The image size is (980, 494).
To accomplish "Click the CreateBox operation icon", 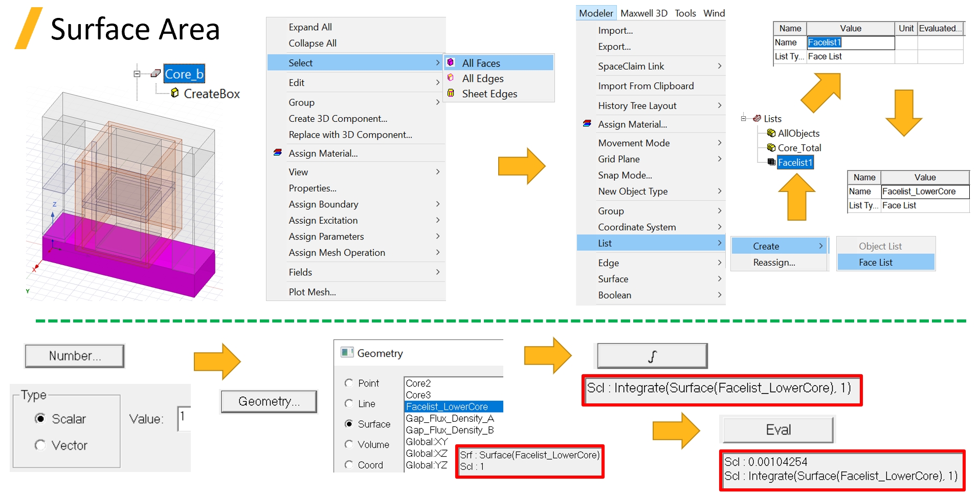I will coord(175,93).
